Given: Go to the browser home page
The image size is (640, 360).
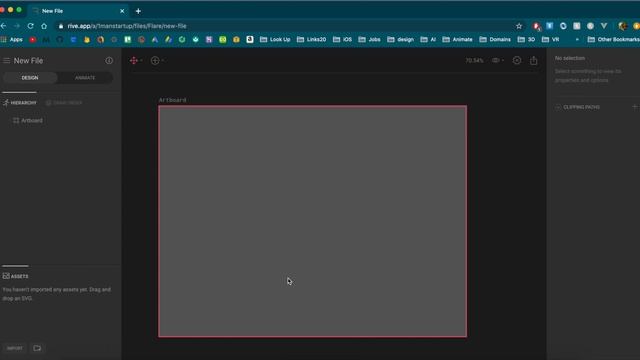Looking at the screenshot, I should pyautogui.click(x=44, y=26).
